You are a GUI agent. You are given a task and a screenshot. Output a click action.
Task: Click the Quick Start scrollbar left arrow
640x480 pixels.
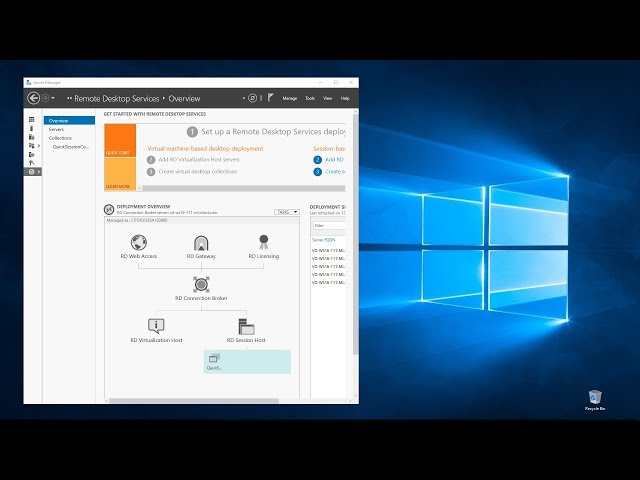[x=140, y=188]
